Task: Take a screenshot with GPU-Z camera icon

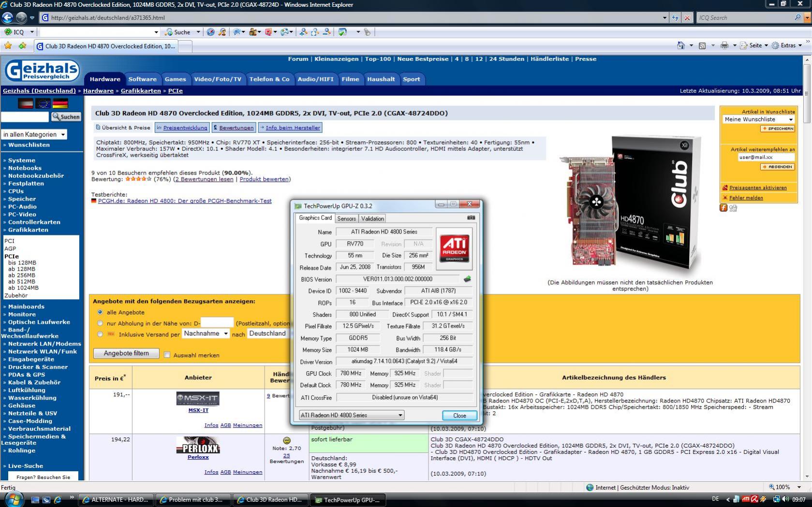Action: pyautogui.click(x=471, y=218)
